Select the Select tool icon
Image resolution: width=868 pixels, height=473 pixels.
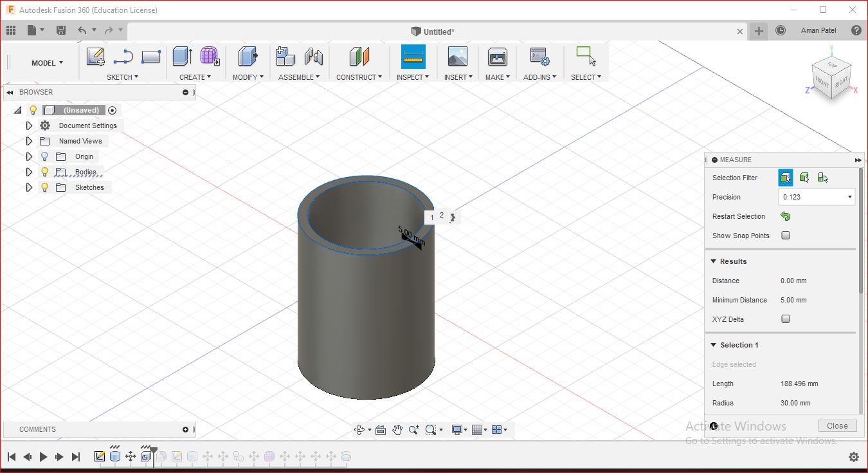[x=586, y=56]
